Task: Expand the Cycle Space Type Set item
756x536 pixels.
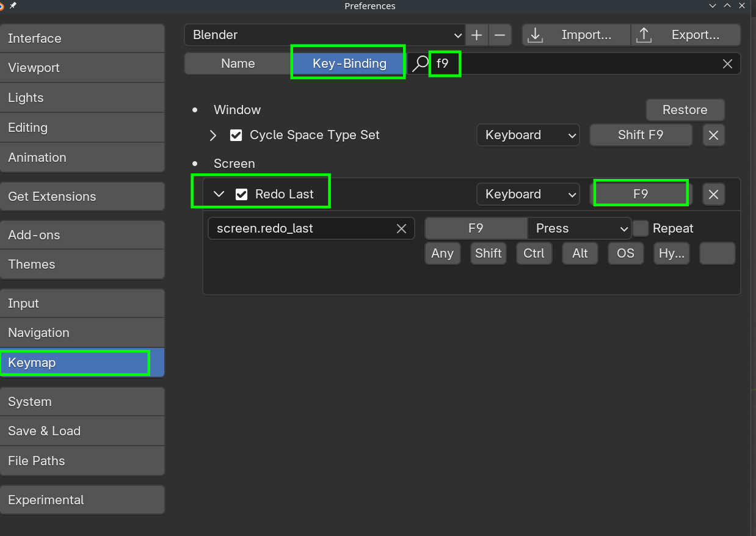Action: (x=213, y=135)
